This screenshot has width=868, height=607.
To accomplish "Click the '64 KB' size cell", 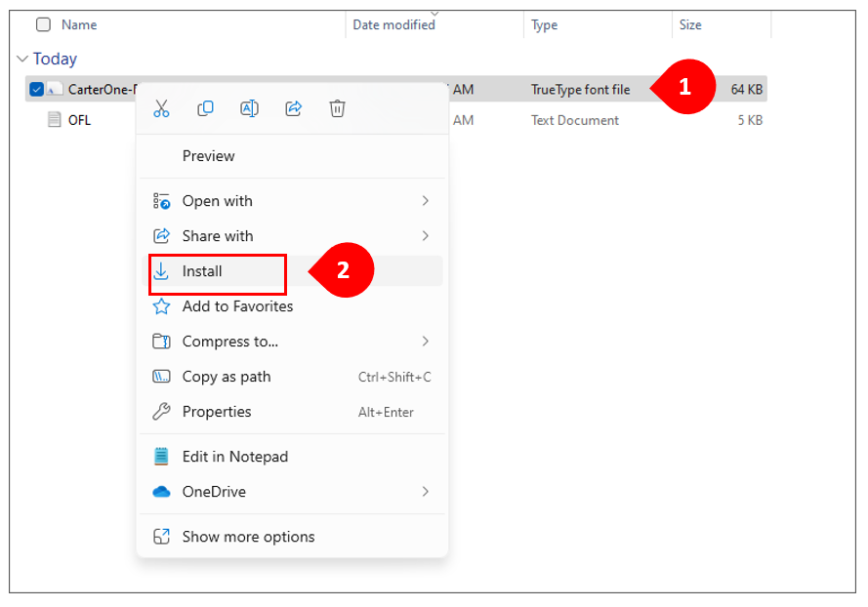I will [747, 90].
